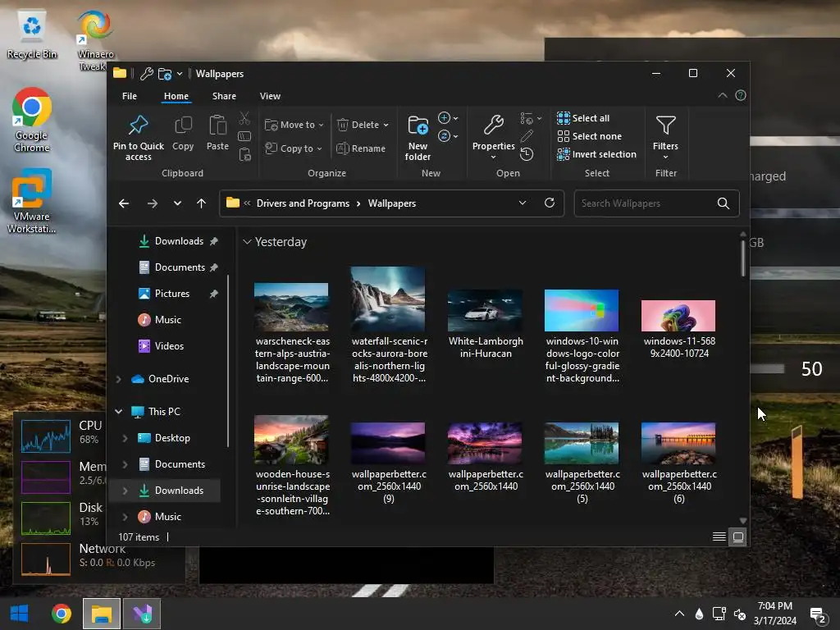Open the File menu

(x=129, y=96)
